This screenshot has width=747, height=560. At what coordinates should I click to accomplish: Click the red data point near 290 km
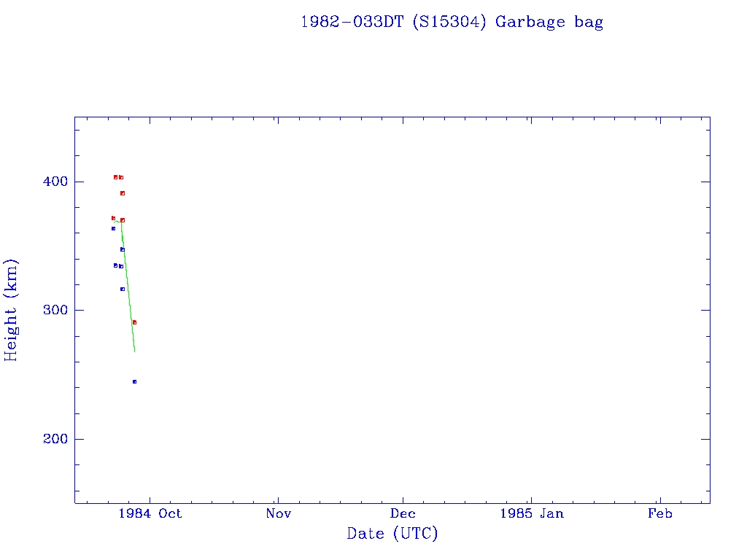[134, 322]
